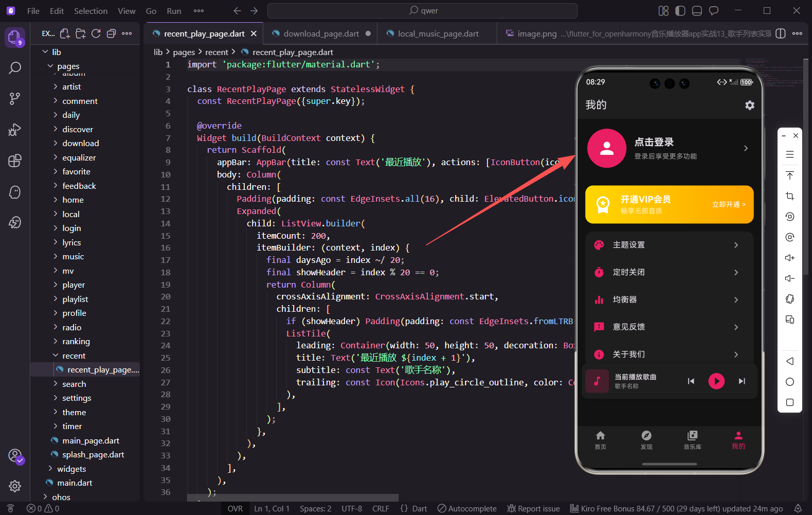This screenshot has height=515, width=812.
Task: Click the login prompt row in phone preview
Action: (669, 148)
